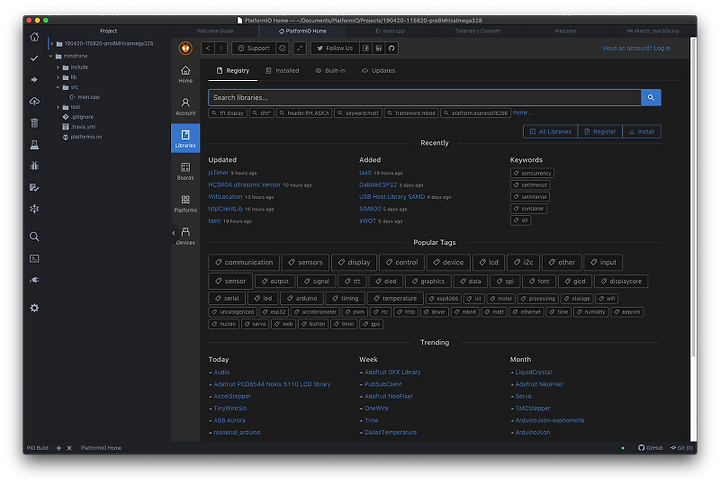Open settings gear in left toolbar
Image resolution: width=720 pixels, height=485 pixels.
(x=34, y=308)
